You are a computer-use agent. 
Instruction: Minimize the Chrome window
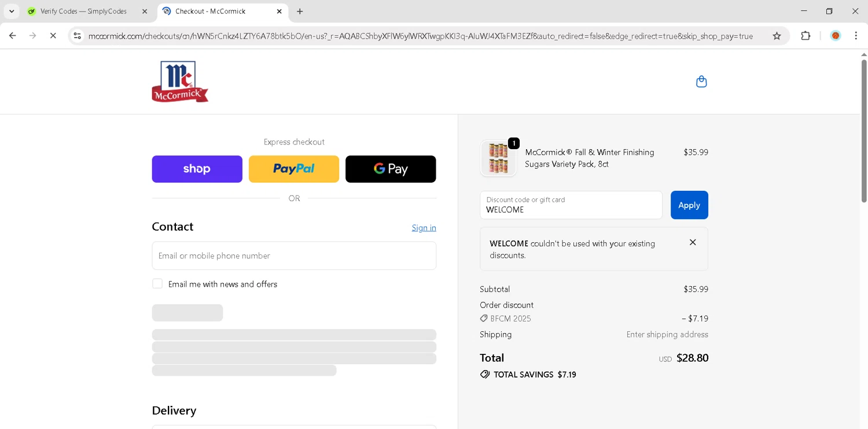804,11
